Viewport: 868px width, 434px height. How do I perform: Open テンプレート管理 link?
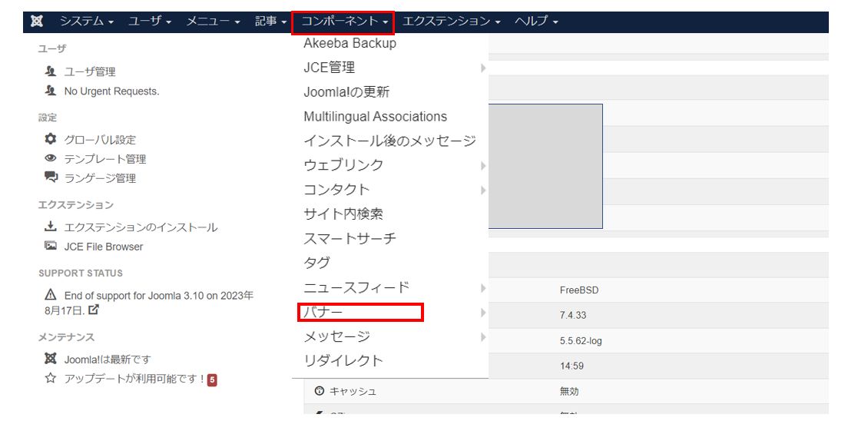point(105,160)
